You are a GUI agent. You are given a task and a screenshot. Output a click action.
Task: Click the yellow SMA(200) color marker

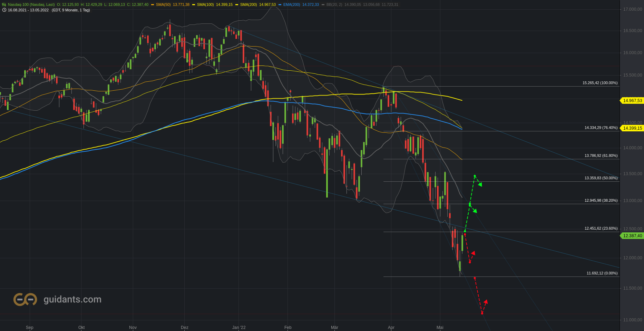(237, 5)
